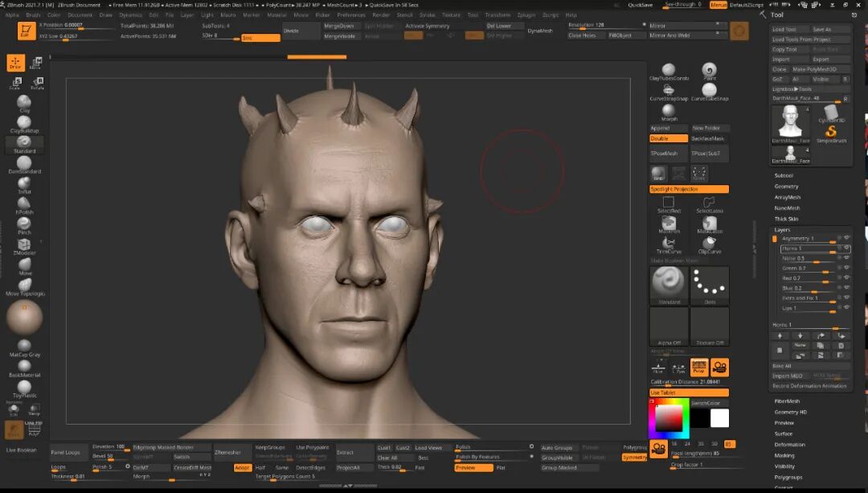Choose the ClayBuildup brush
This screenshot has height=493, width=868.
(x=24, y=124)
